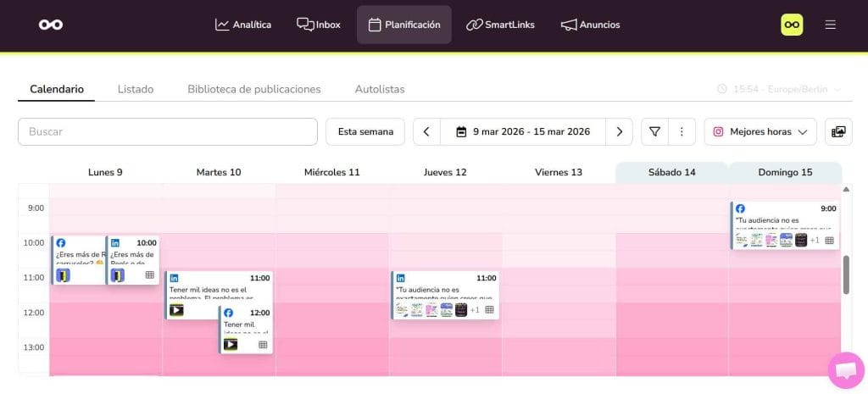Viewport: 868px width, 394px height.
Task: Click the dark last thumbnail on Domingo post
Action: point(801,240)
